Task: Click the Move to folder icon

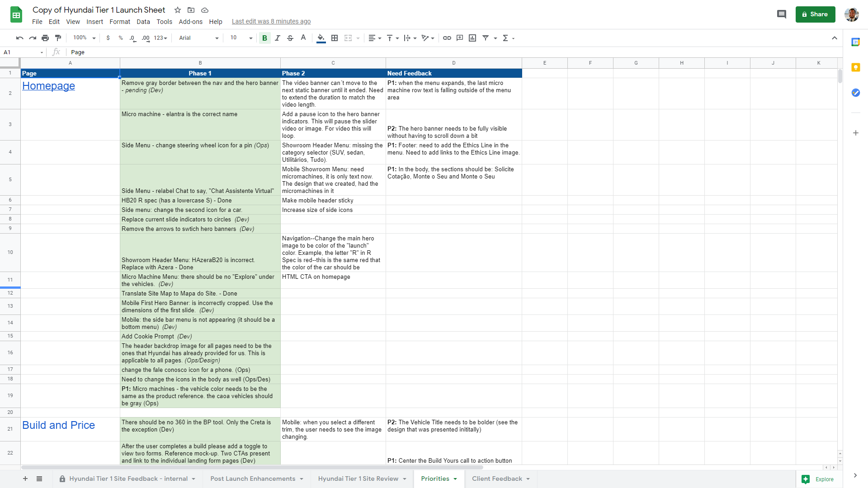Action: tap(191, 10)
